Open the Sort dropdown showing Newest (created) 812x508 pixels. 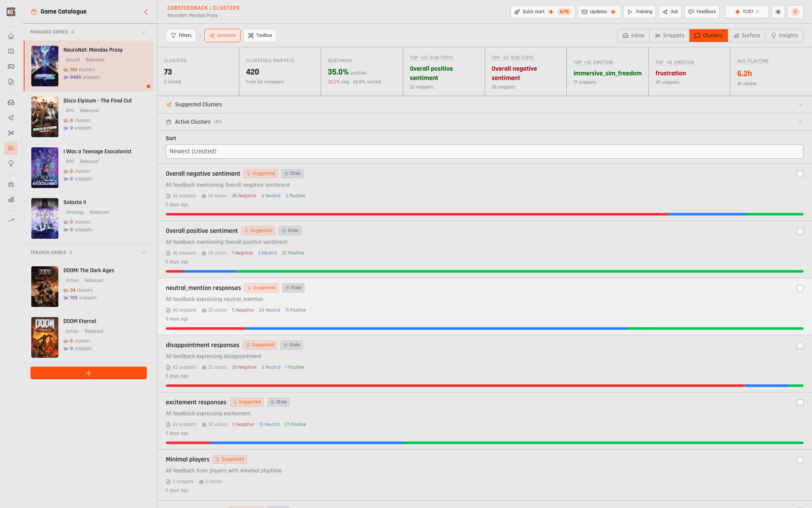(x=484, y=152)
